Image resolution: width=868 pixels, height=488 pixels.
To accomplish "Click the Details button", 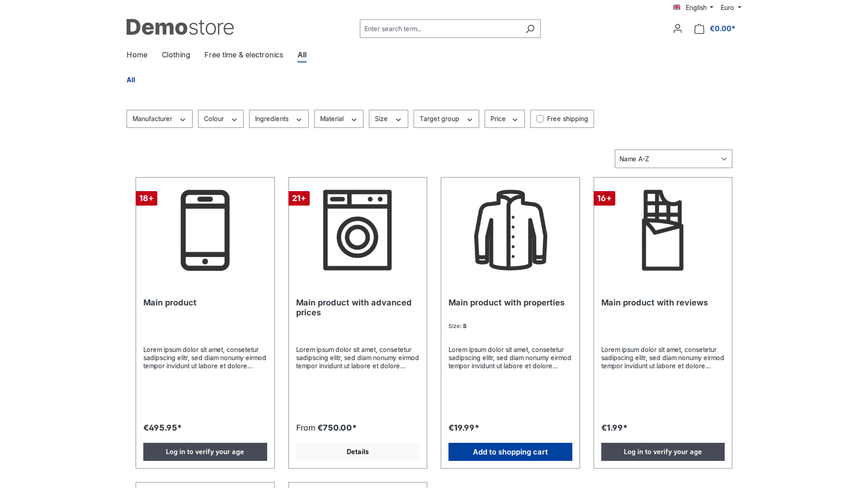I will coord(358,452).
